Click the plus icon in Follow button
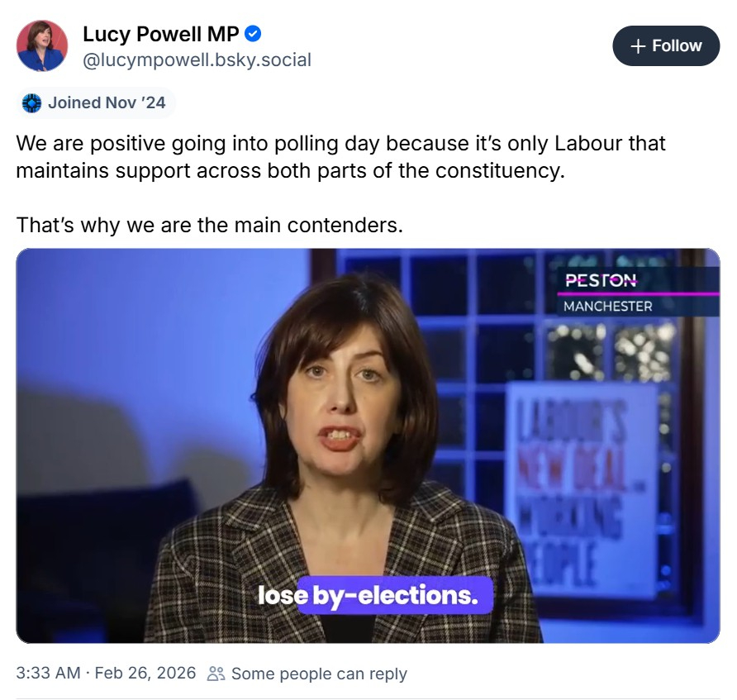Screen dimensions: 737x700 click(637, 46)
